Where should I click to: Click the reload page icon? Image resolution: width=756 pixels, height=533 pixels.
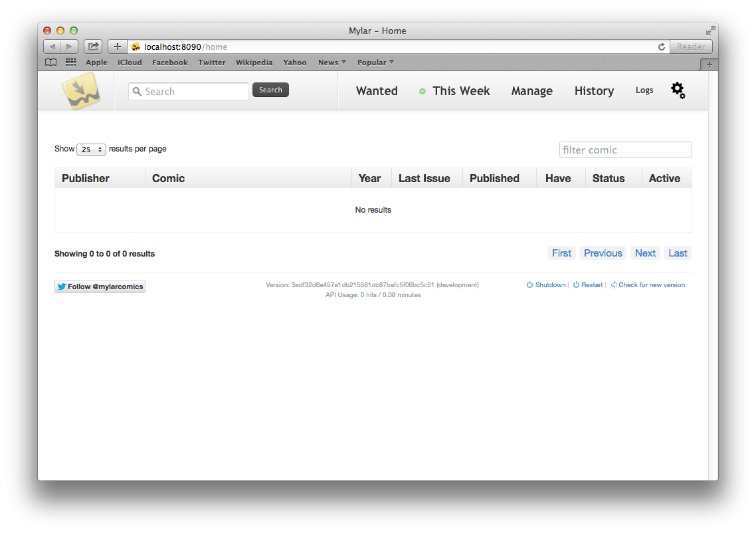click(661, 47)
